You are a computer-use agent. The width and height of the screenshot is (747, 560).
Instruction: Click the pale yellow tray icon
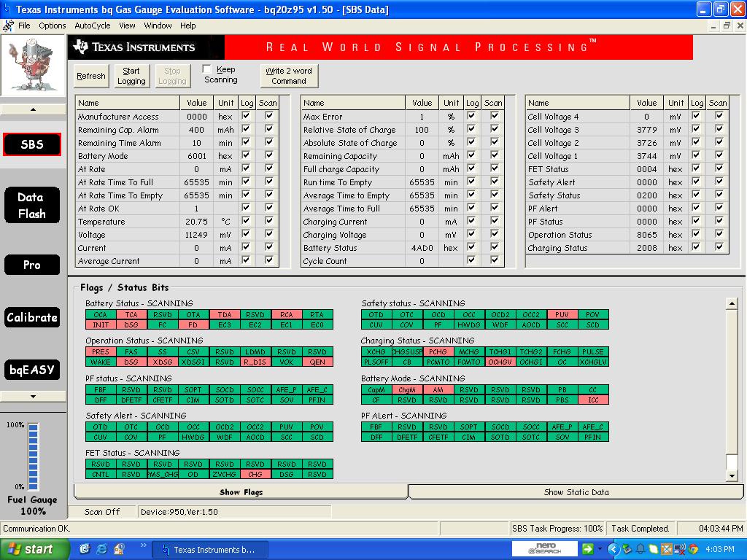point(653,549)
